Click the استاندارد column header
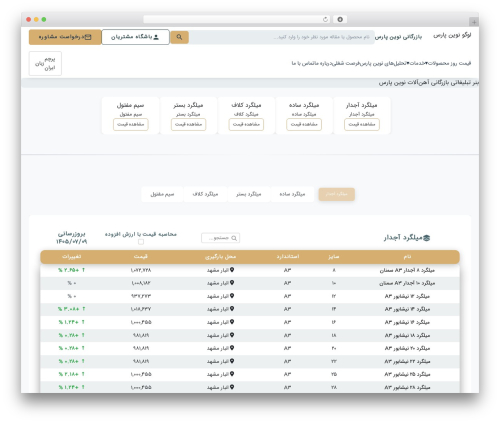This screenshot has width=500, height=423. click(x=288, y=257)
